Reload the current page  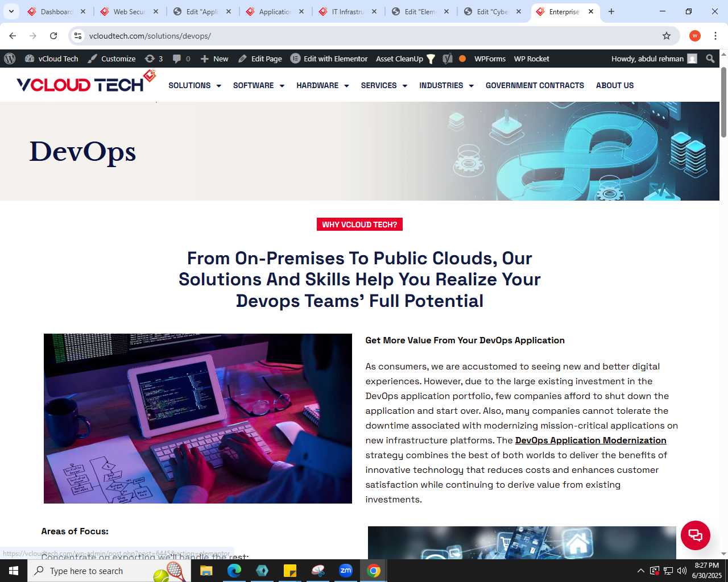[53, 36]
